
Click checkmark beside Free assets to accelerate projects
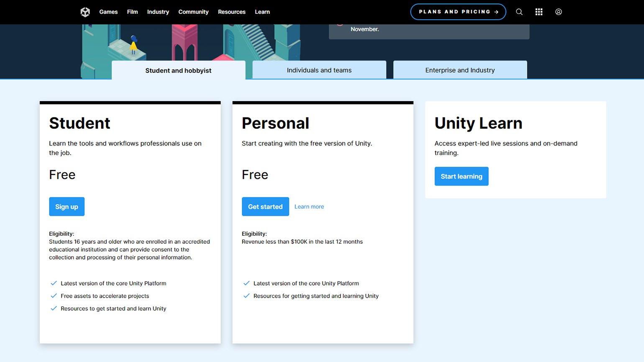54,296
